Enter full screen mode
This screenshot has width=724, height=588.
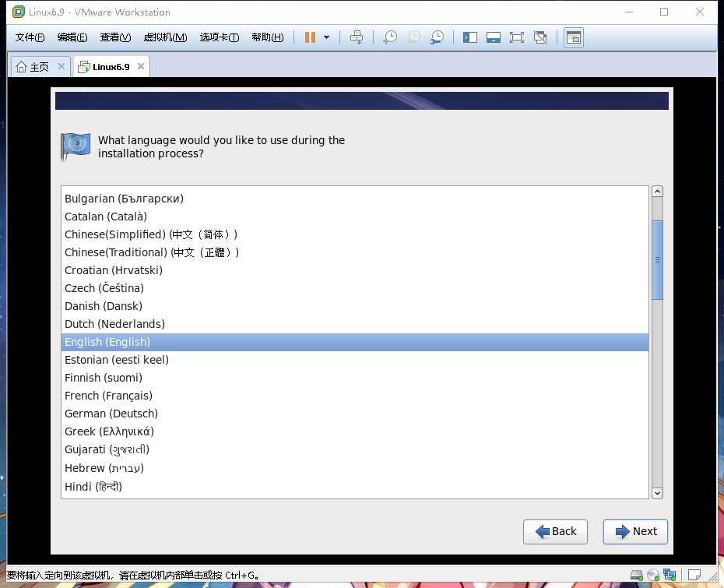click(x=517, y=37)
